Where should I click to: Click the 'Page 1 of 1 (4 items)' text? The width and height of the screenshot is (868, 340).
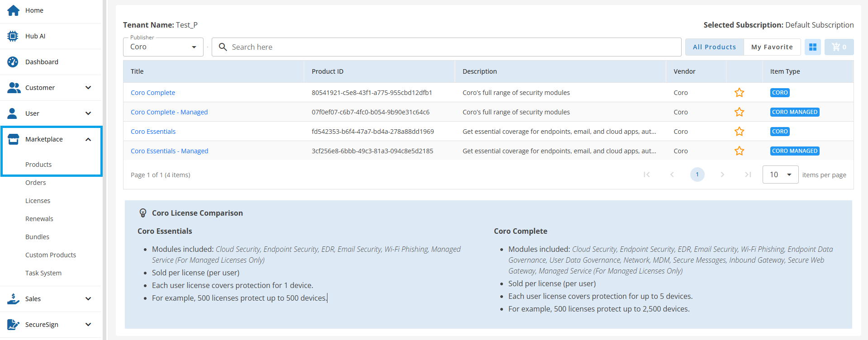161,175
